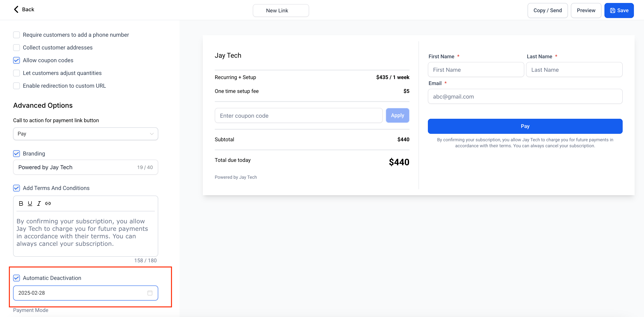Focus the Enter coupon code field
The height and width of the screenshot is (317, 644).
click(x=298, y=116)
